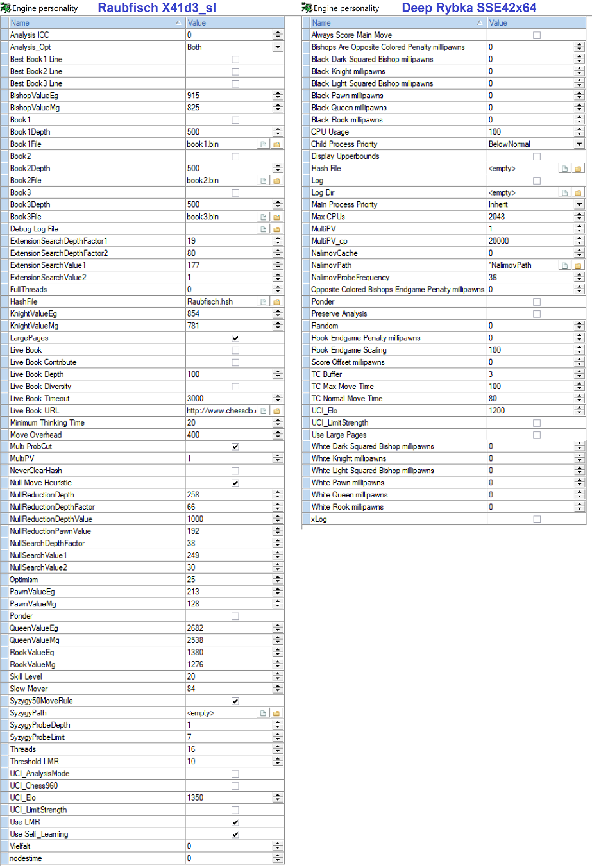592x868 pixels.
Task: Open Main Process Priority dropdown
Action: coord(580,205)
